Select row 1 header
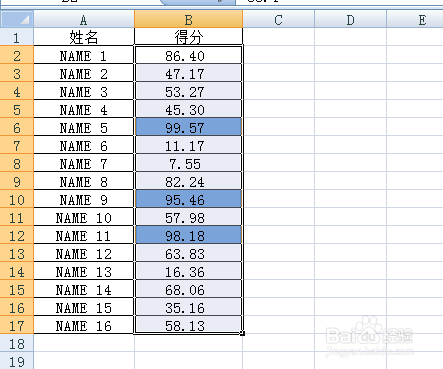The image size is (443, 369). point(17,37)
